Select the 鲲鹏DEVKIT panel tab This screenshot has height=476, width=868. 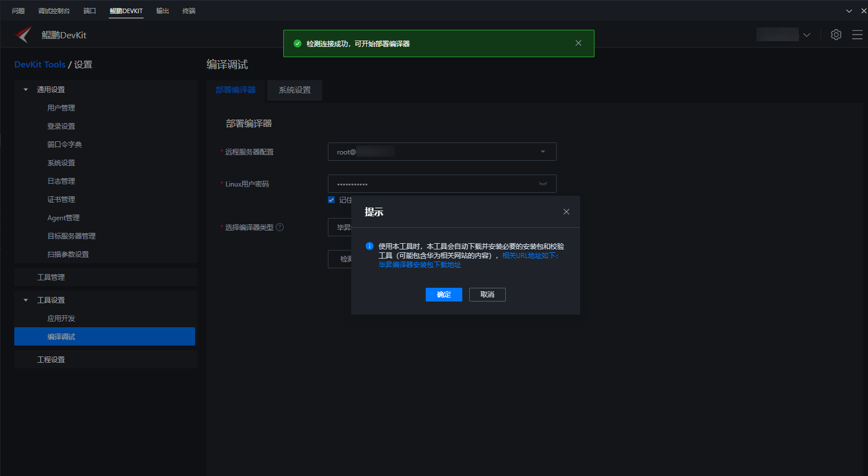(126, 11)
